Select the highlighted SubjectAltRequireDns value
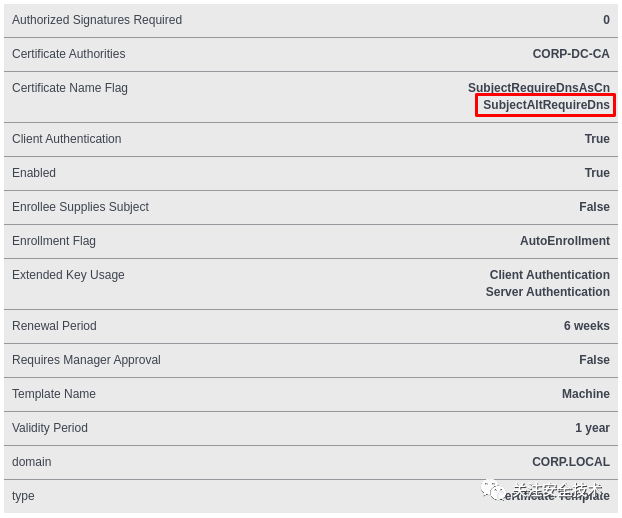 [x=546, y=105]
